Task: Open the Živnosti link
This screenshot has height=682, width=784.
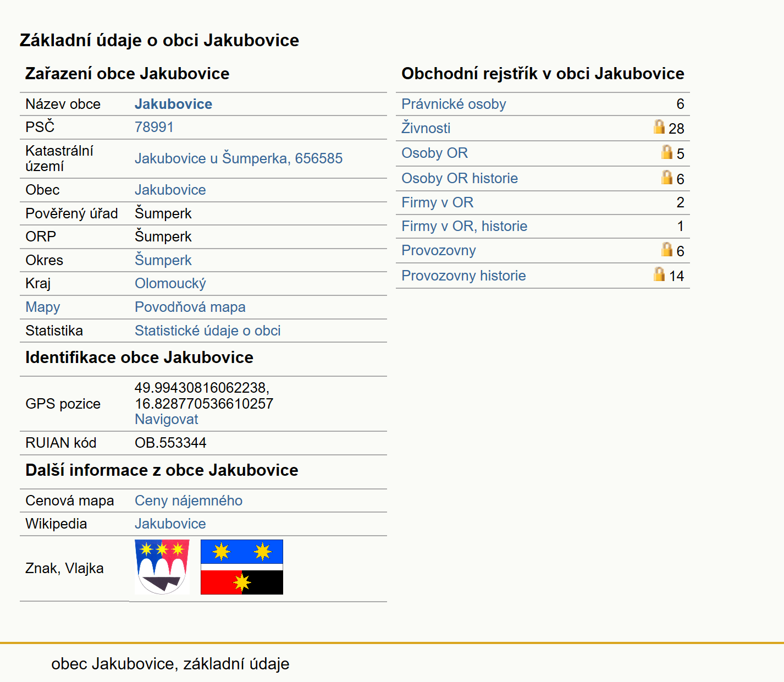Action: click(426, 128)
